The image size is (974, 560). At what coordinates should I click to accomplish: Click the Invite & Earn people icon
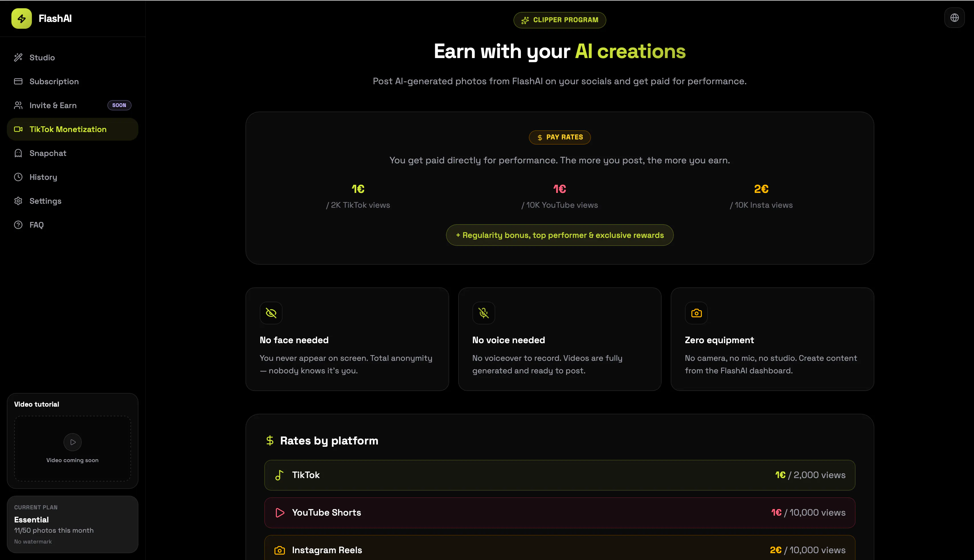tap(18, 105)
